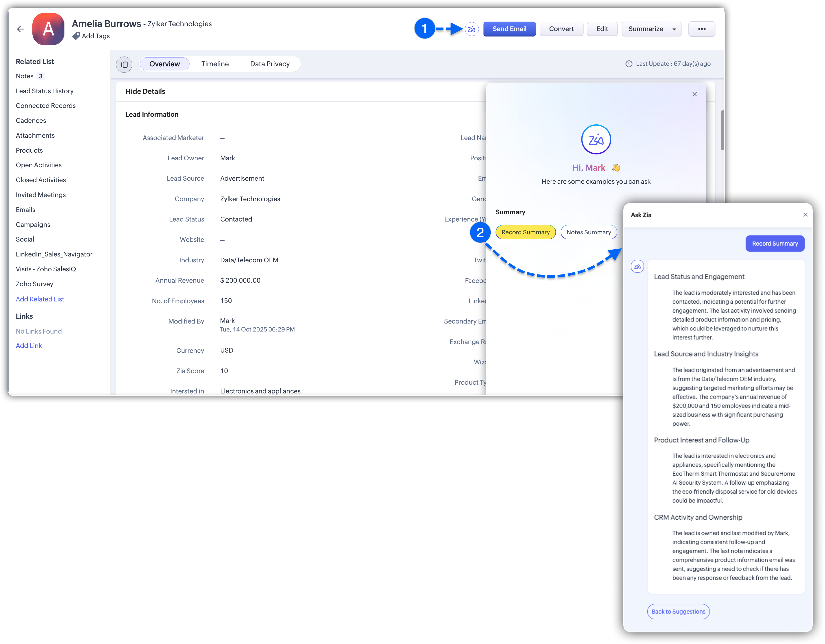Collapse the Hide Details section

[x=146, y=91]
